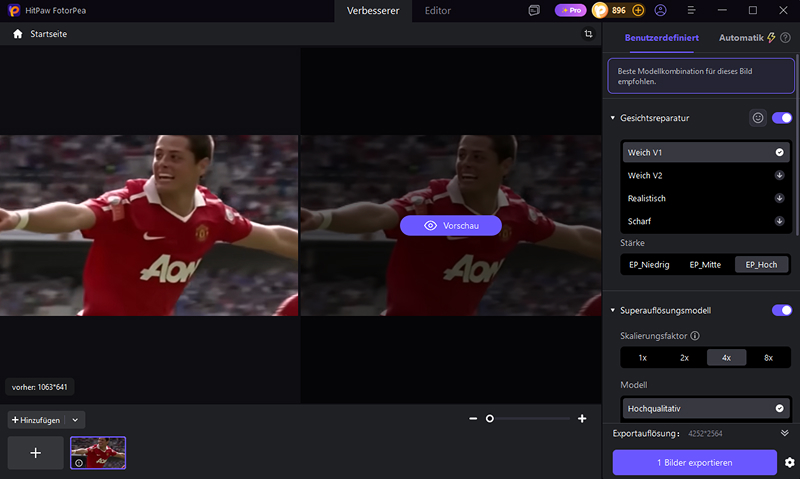Open help question mark icon
The width and height of the screenshot is (800, 479).
786,38
